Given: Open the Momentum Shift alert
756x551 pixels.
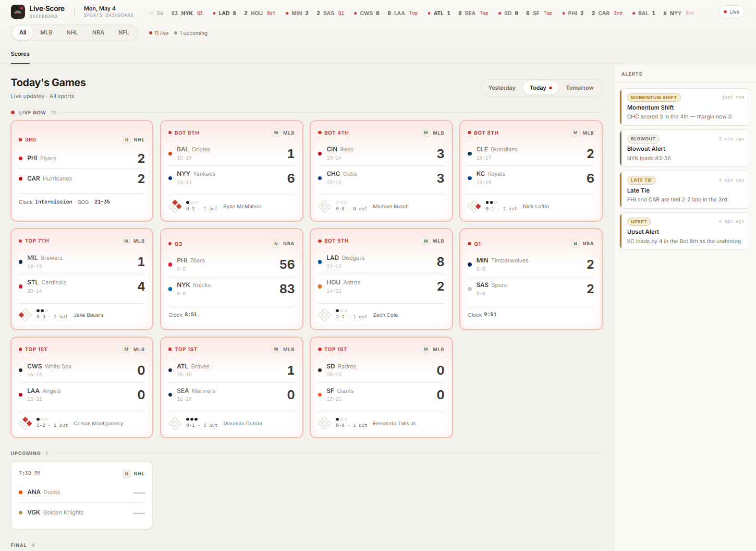Looking at the screenshot, I should pyautogui.click(x=685, y=107).
